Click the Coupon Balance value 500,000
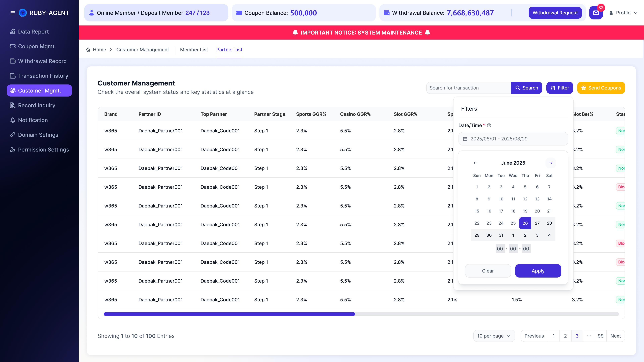Image resolution: width=644 pixels, height=362 pixels. (x=304, y=13)
